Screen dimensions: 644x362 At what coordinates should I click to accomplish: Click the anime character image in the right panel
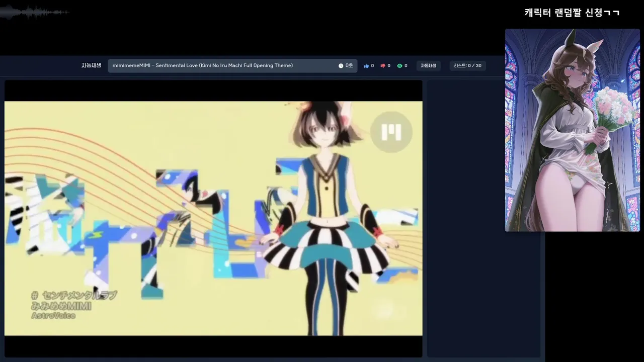572,130
